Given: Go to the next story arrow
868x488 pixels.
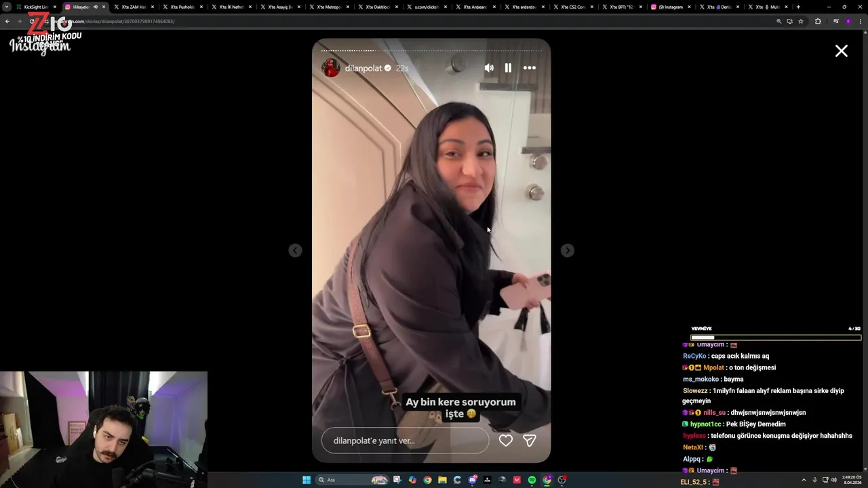Looking at the screenshot, I should coord(568,251).
